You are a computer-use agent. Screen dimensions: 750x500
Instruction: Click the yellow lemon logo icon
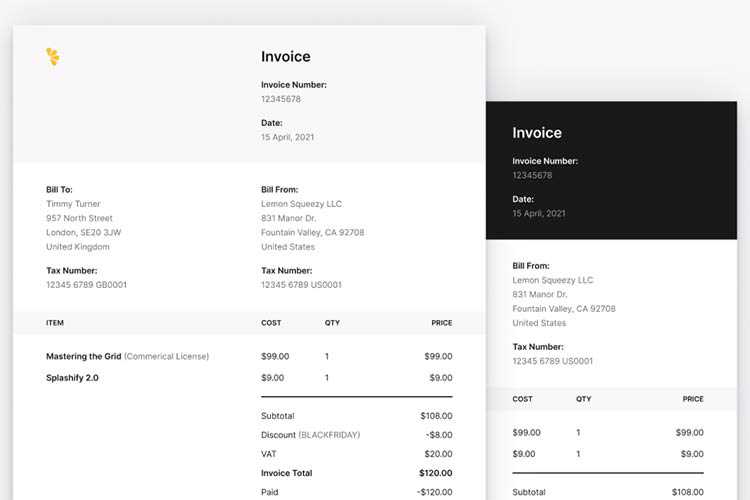(53, 57)
